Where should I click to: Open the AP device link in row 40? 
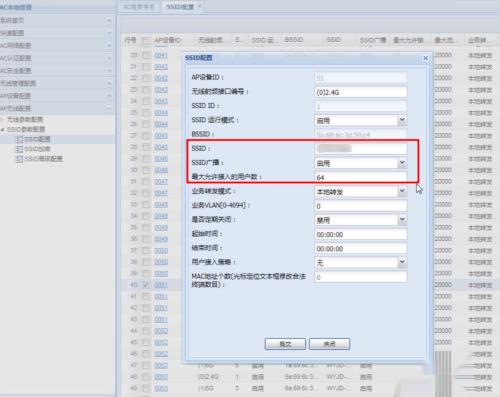[x=161, y=285]
